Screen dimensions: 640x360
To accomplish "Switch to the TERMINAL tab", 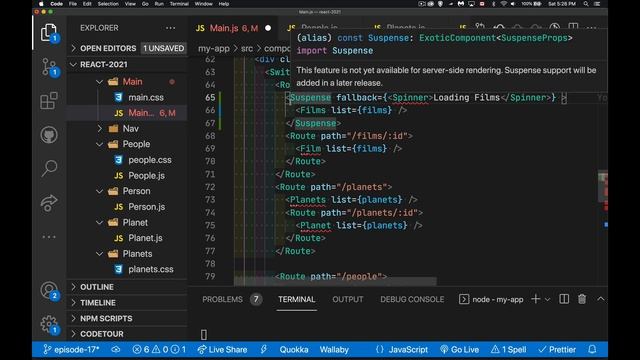I will 297,300.
